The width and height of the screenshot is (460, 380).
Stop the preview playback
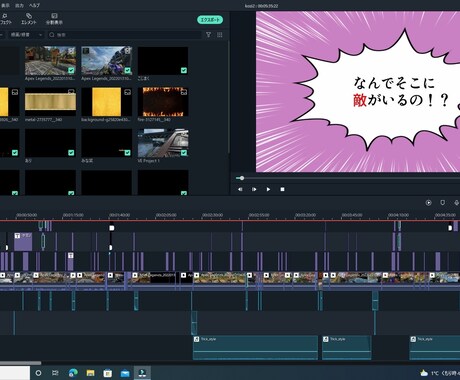coord(282,189)
